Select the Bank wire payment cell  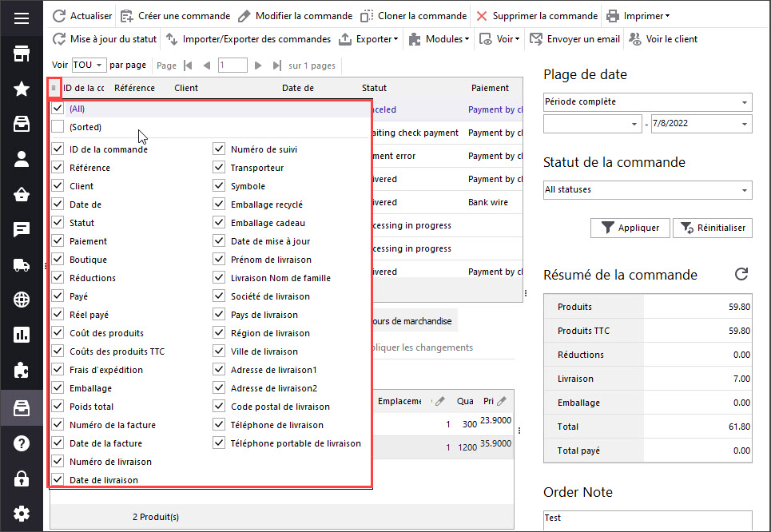488,202
